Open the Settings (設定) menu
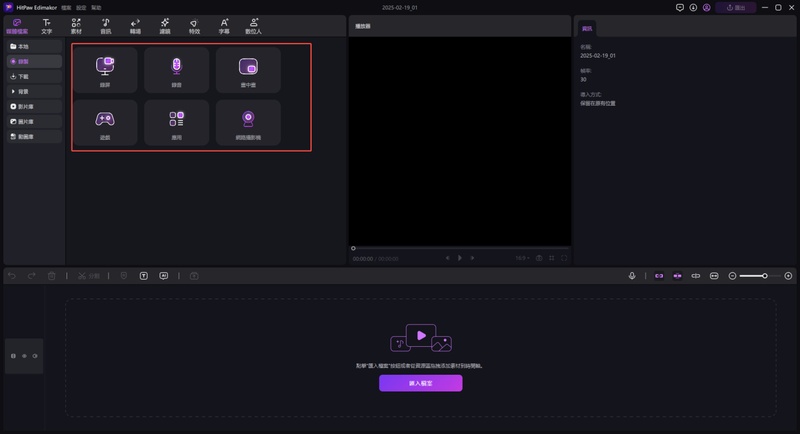The height and width of the screenshot is (434, 800). [x=81, y=8]
